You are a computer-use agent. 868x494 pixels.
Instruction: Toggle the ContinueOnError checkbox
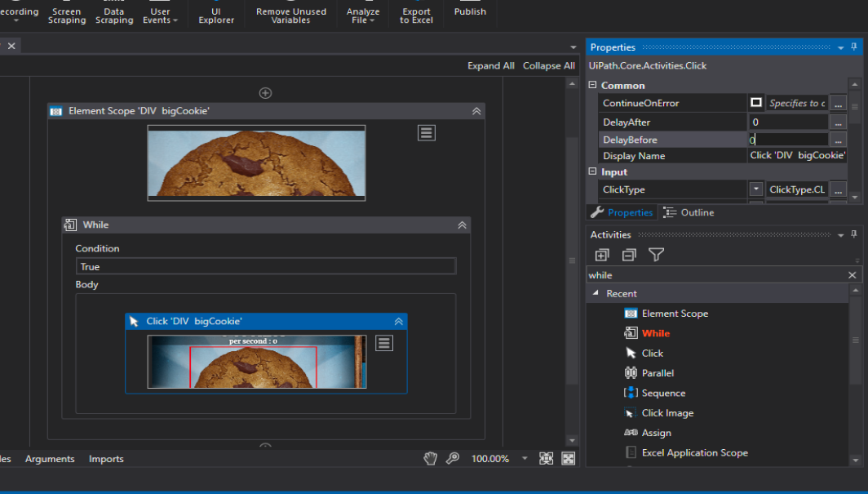tap(756, 103)
